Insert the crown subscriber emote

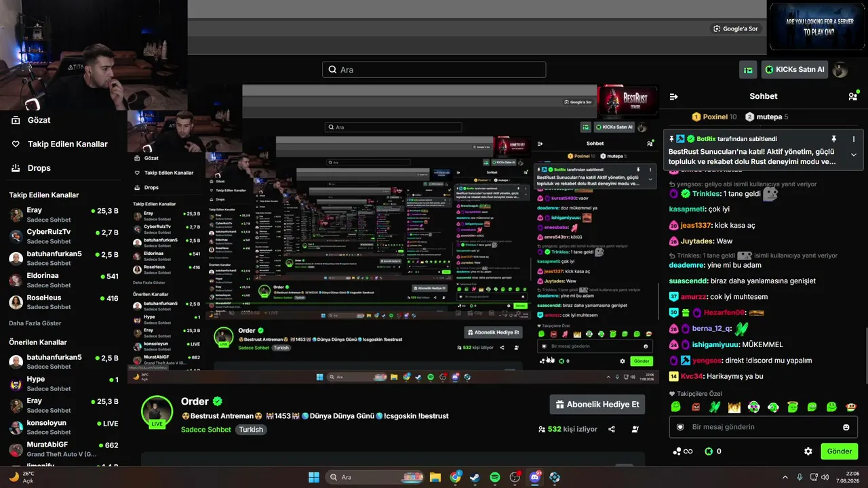coord(734,407)
